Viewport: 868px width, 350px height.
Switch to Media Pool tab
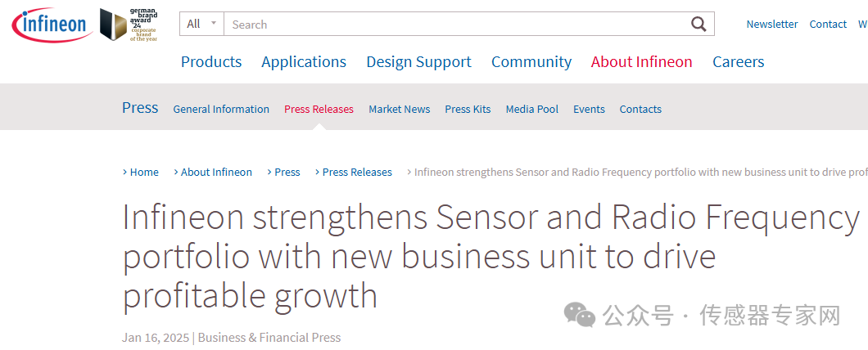pyautogui.click(x=531, y=110)
